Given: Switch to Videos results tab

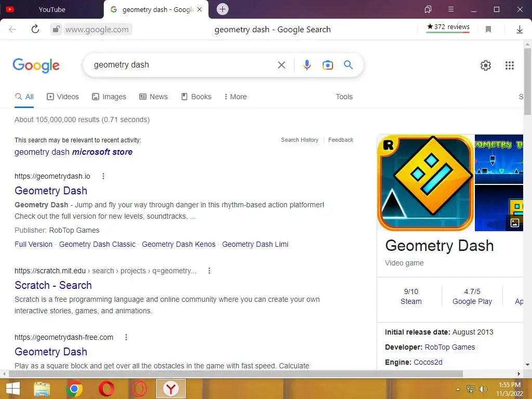Looking at the screenshot, I should (63, 97).
